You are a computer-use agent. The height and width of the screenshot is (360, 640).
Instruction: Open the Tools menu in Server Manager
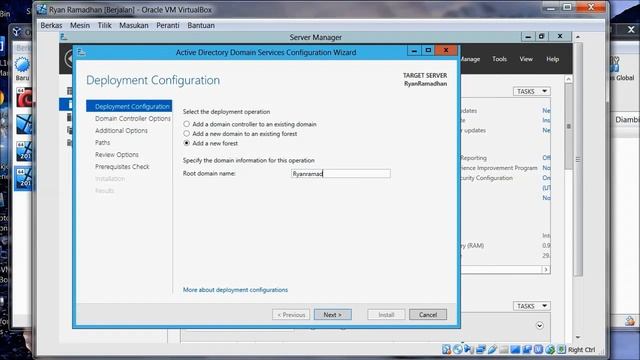[x=499, y=59]
